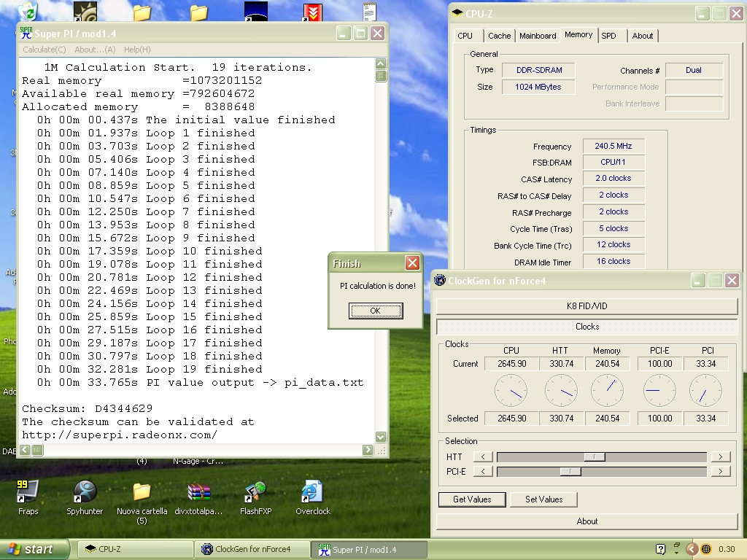The width and height of the screenshot is (747, 560).
Task: Increase HTT with the right arrow
Action: (x=720, y=456)
